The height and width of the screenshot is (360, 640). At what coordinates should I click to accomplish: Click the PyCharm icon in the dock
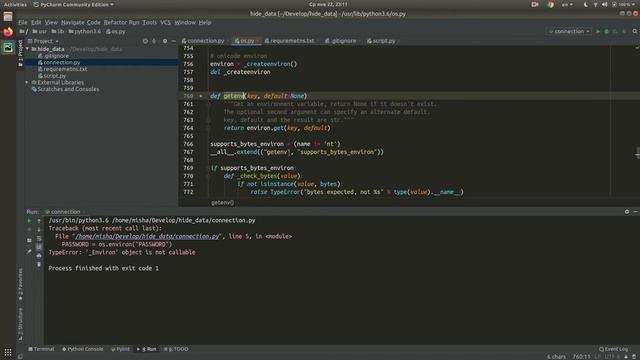(8, 47)
